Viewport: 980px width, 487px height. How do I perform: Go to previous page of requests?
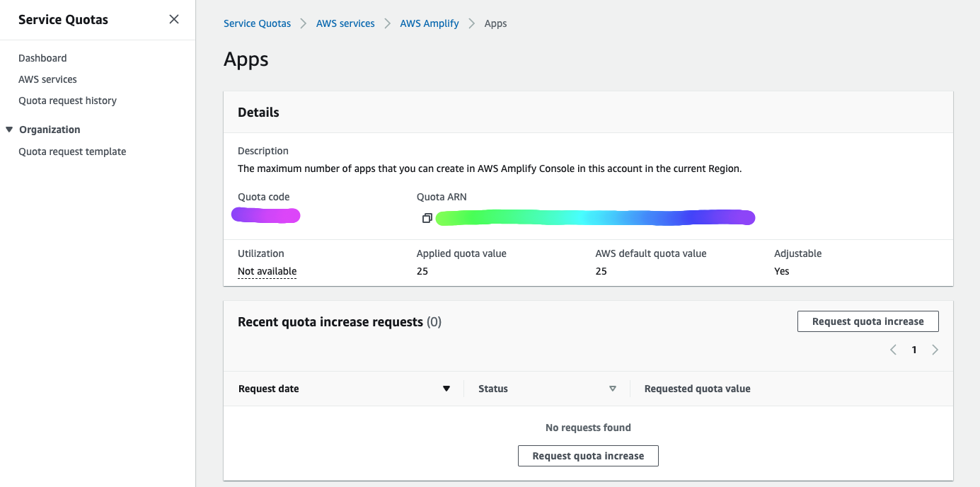coord(893,350)
